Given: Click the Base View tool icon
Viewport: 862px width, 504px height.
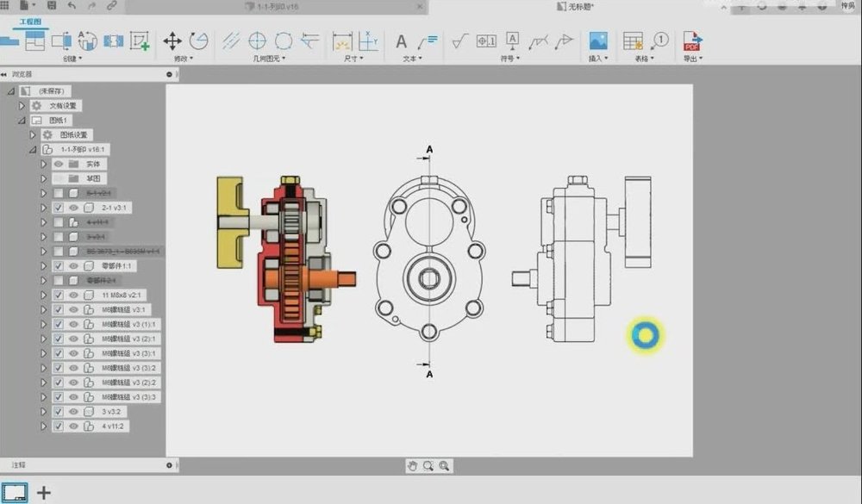Looking at the screenshot, I should point(8,40).
